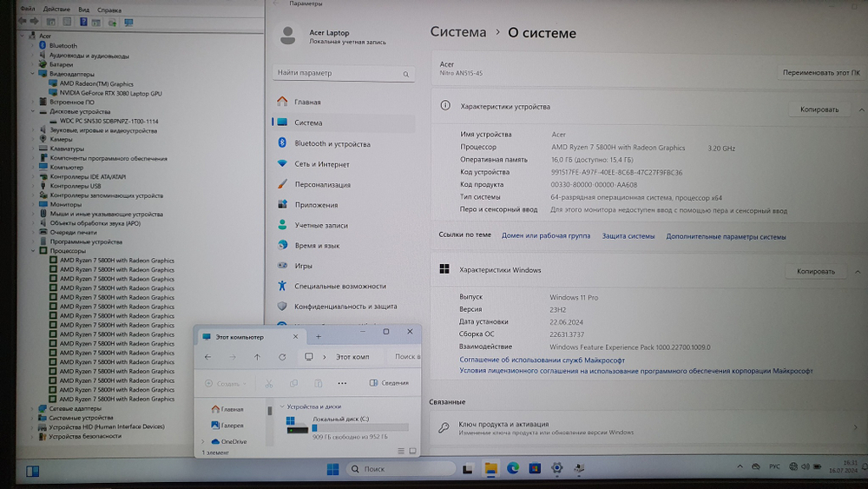Expand the Мониторы device node
This screenshot has height=489, width=868.
[x=32, y=204]
